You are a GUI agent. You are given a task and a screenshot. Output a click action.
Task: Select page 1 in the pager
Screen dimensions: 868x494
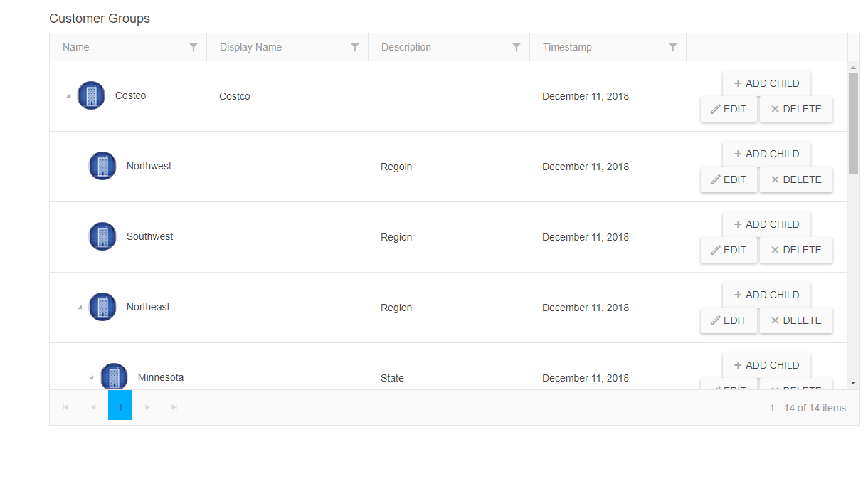pos(120,407)
